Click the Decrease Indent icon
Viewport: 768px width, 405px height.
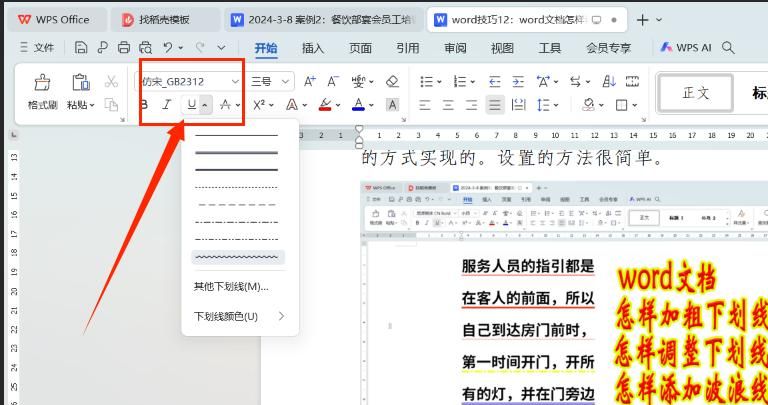pos(495,81)
